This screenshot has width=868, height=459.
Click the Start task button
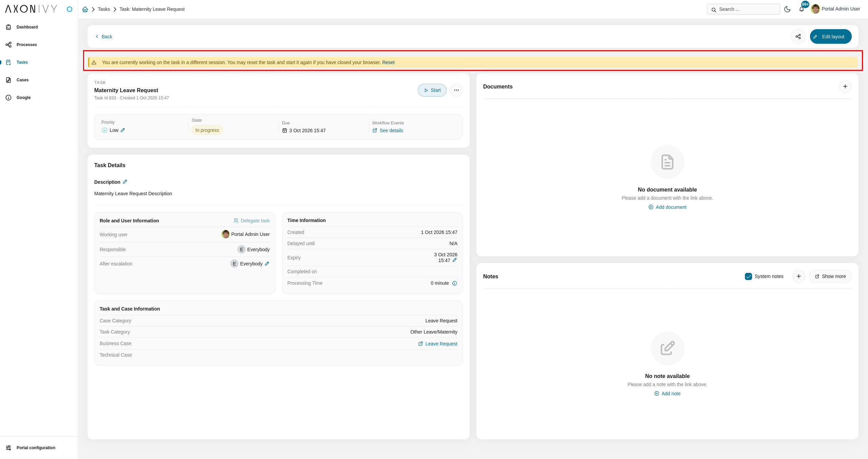432,90
